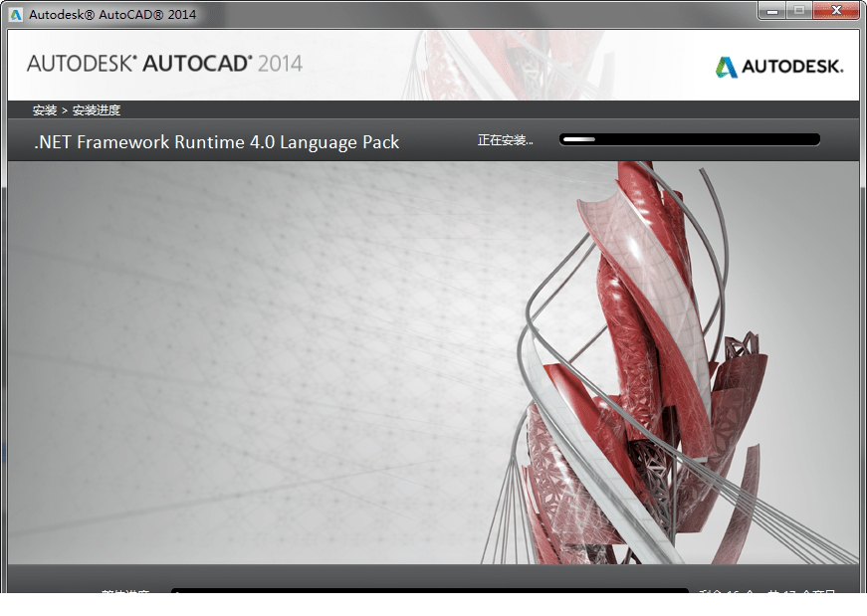This screenshot has height=616, width=867.
Task: Click the 安装 breadcrumb item
Action: (x=45, y=110)
